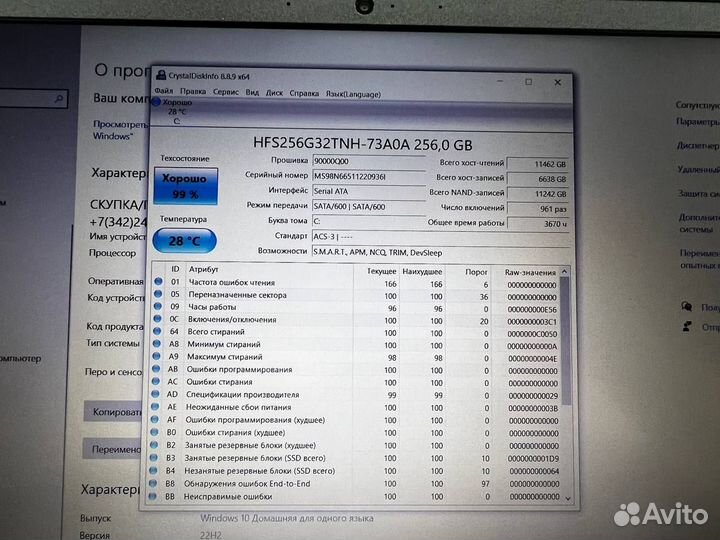Image resolution: width=720 pixels, height=540 pixels.
Task: Click status circle for B0 Ошибки стирания (худшее)
Action: point(154,432)
